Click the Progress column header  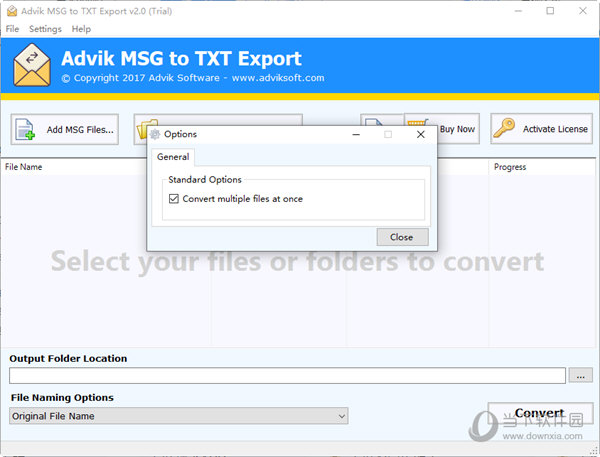coord(510,167)
